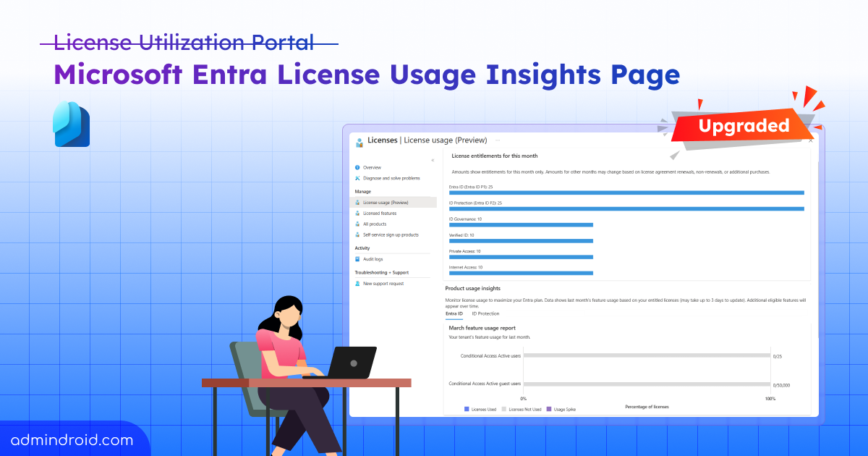Click the Diagnose wrench icon
868x456 pixels.
pyautogui.click(x=357, y=178)
